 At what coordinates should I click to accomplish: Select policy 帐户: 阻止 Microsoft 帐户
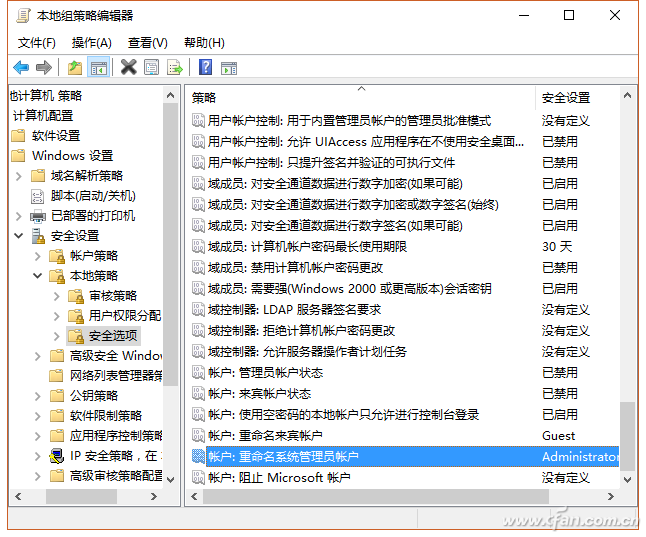[x=279, y=478]
